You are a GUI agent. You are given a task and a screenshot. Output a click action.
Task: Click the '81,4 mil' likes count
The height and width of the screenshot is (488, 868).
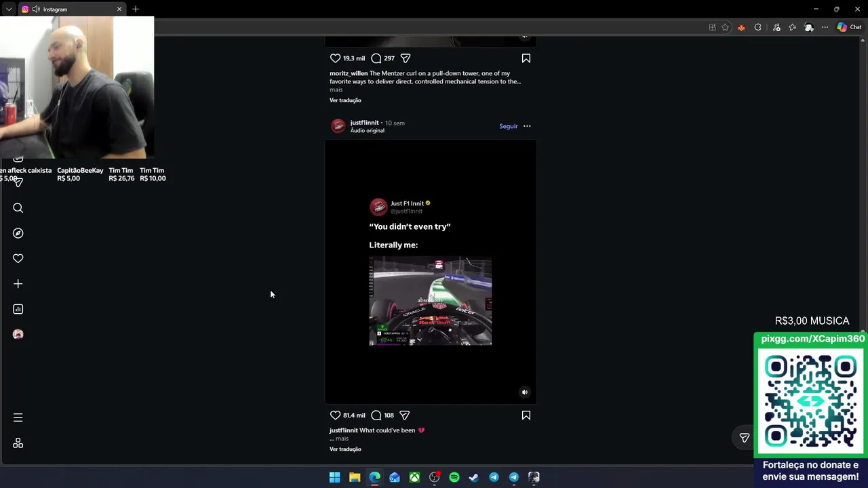(x=354, y=415)
